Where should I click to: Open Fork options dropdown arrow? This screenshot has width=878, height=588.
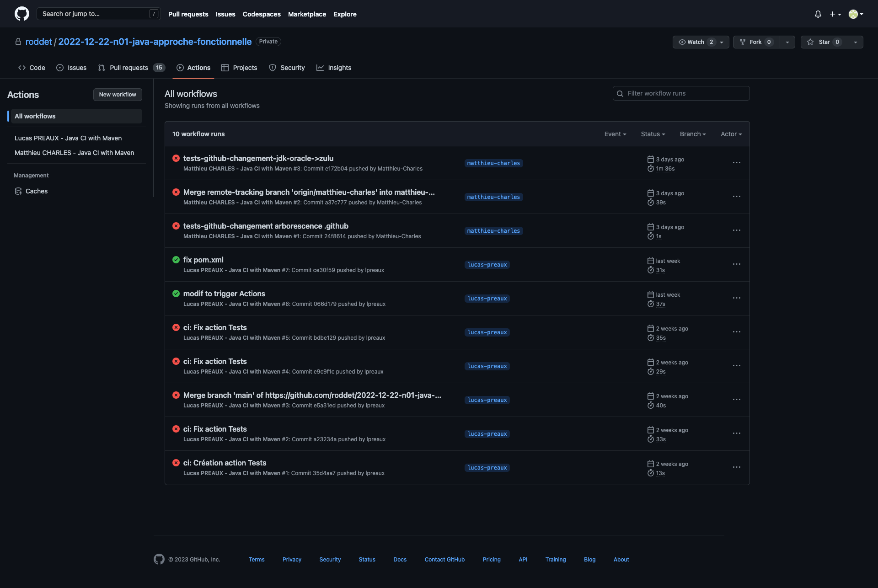(x=787, y=42)
